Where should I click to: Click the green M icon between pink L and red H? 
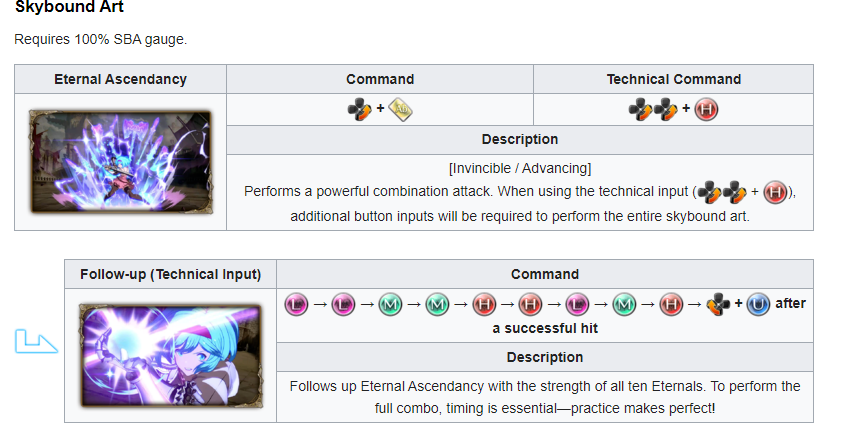624,305
